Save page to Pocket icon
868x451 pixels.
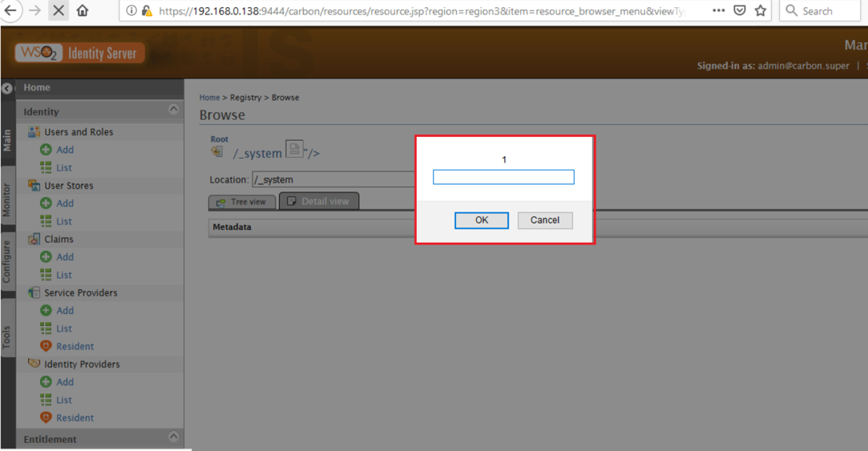pos(740,10)
